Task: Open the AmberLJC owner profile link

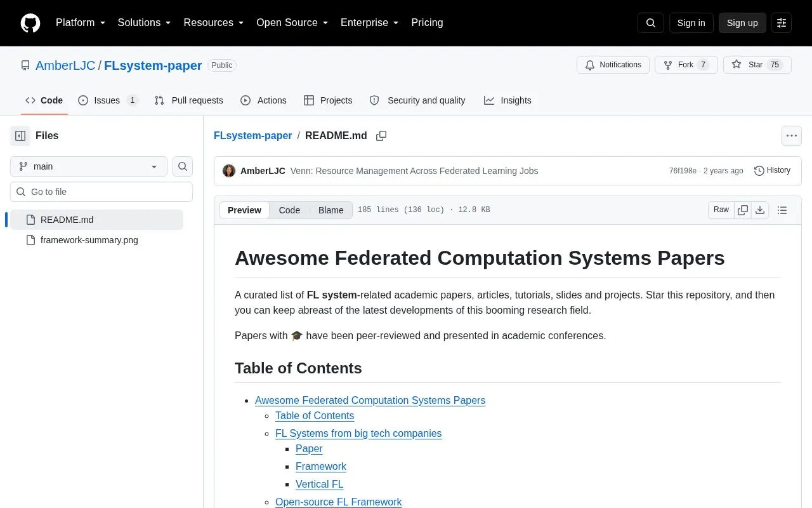Action: coord(65,65)
